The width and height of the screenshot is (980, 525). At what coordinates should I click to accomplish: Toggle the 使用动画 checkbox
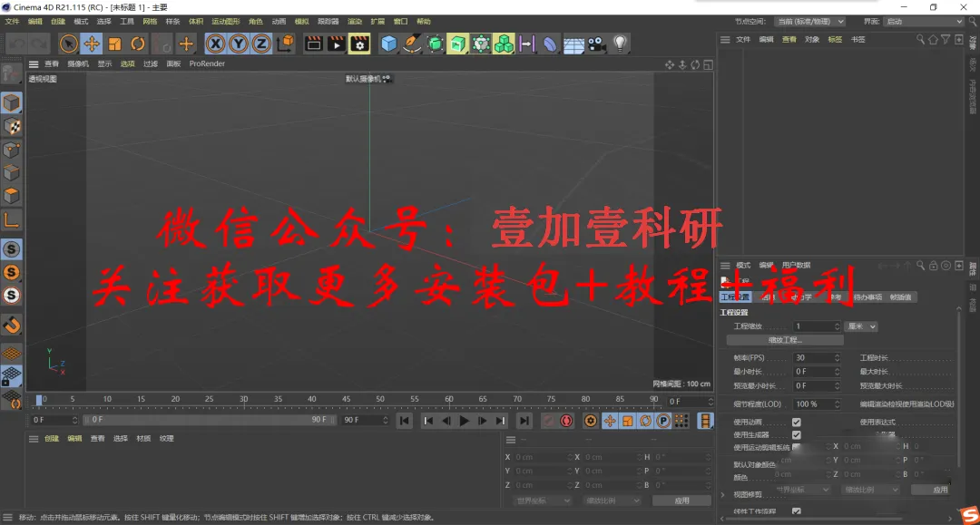[x=797, y=422]
